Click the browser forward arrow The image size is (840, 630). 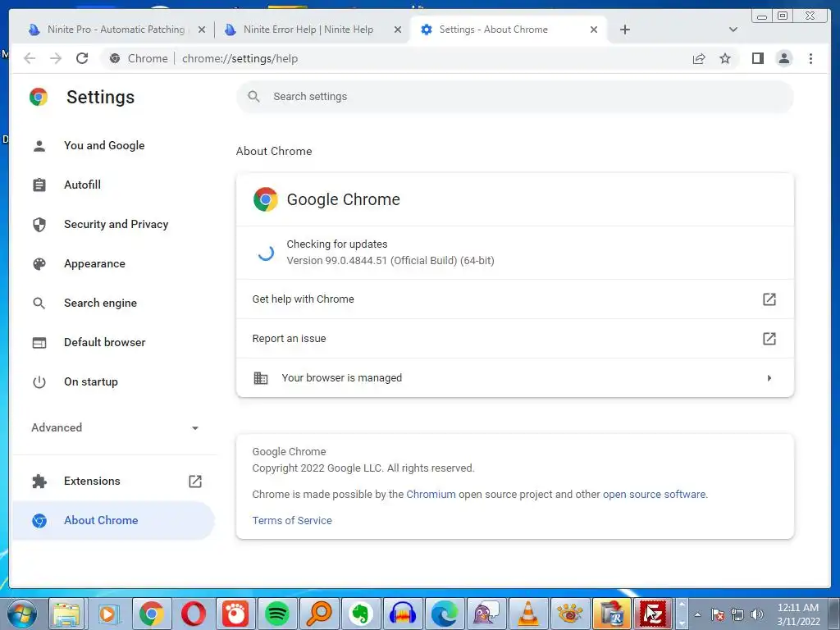(x=56, y=58)
